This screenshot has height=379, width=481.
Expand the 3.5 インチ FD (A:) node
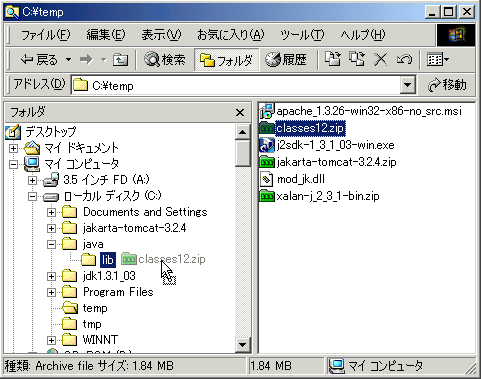(32, 180)
